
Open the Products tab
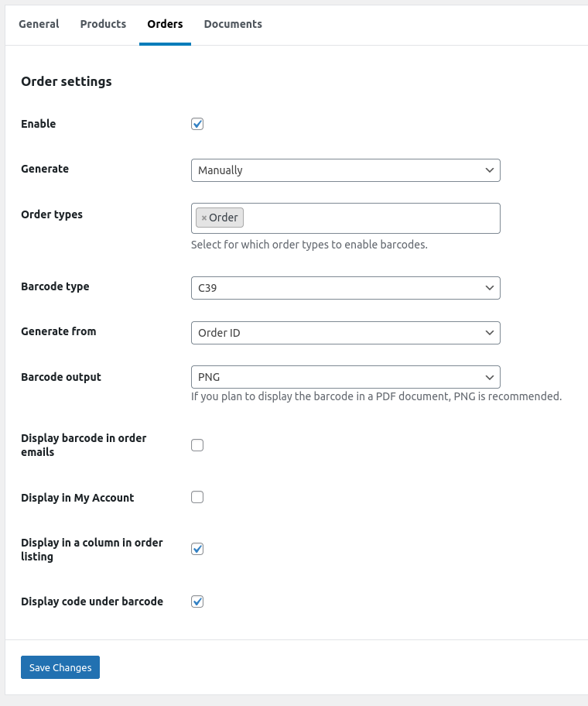[x=103, y=24]
